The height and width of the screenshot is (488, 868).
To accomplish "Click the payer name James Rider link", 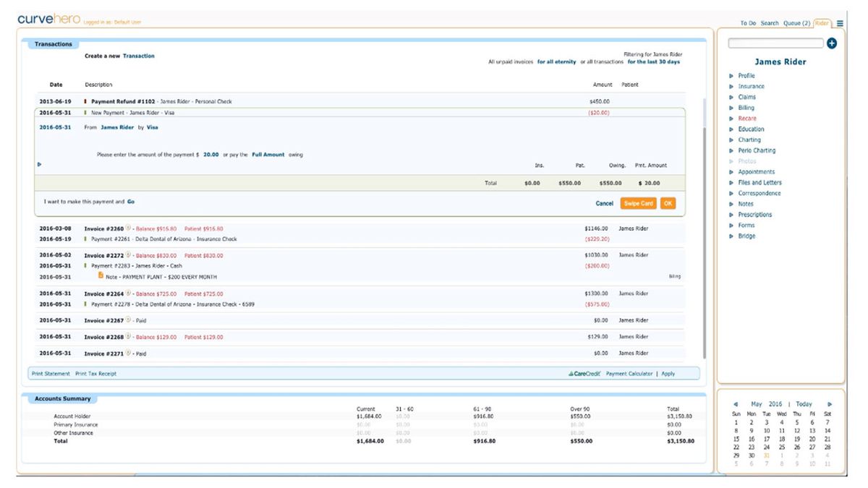I will tap(117, 127).
